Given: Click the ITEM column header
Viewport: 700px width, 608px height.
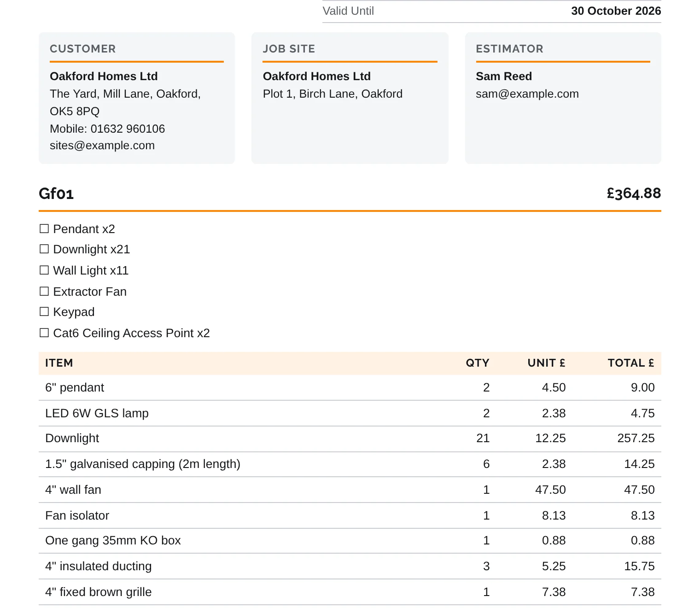Looking at the screenshot, I should (x=59, y=363).
